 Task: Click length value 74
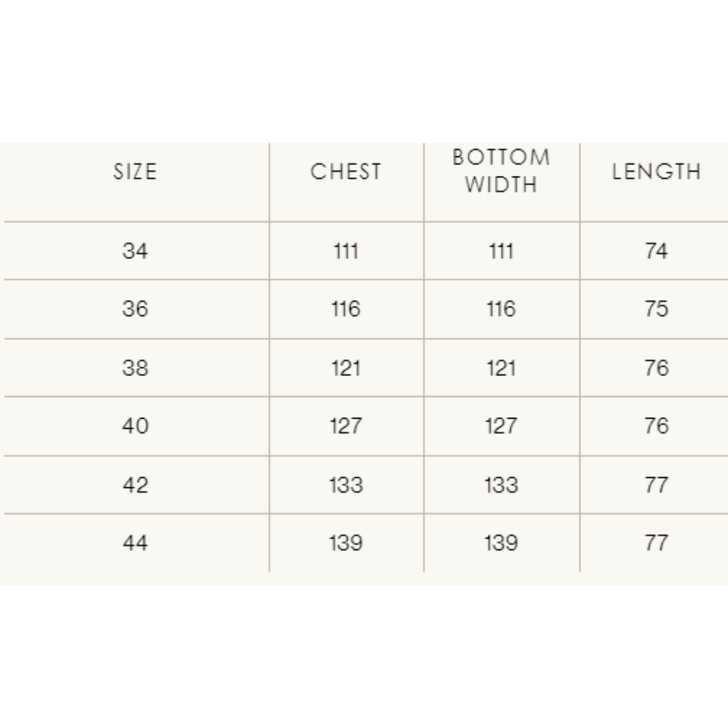pos(656,251)
